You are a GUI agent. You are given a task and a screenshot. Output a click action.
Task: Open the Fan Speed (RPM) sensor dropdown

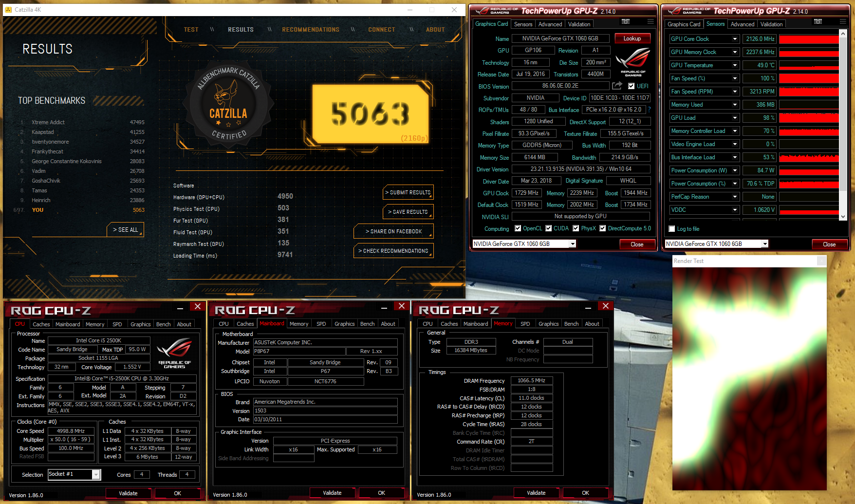click(x=735, y=92)
